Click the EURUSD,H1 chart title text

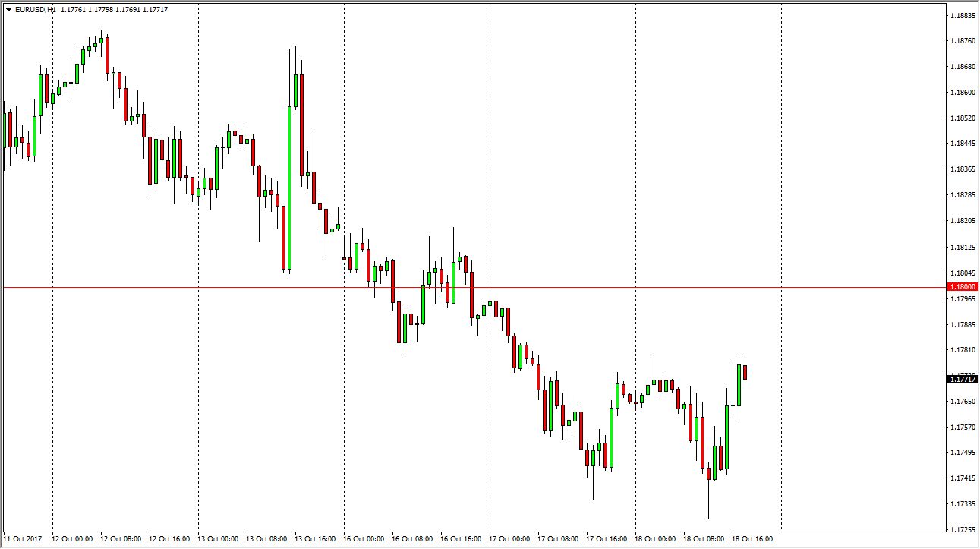(35, 10)
